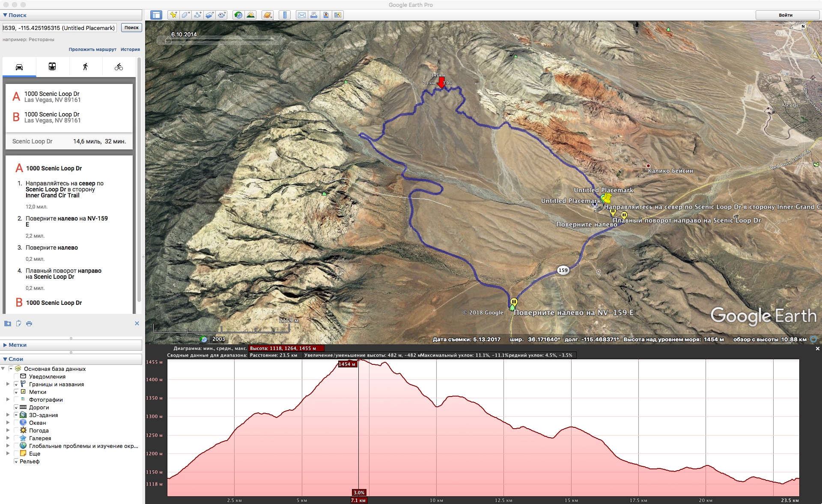The width and height of the screenshot is (822, 504).
Task: Toggle the Дороги layer checkbox
Action: (16, 407)
